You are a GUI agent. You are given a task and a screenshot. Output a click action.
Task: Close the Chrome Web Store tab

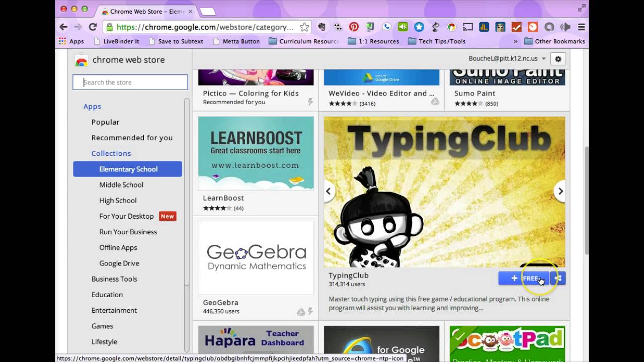pyautogui.click(x=190, y=11)
